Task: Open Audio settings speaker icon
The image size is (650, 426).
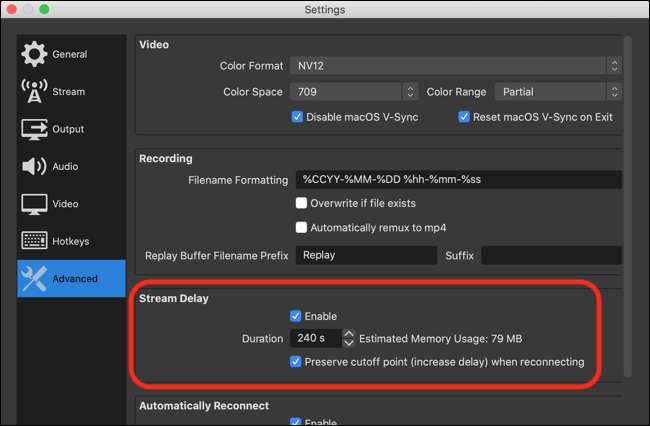Action: pyautogui.click(x=34, y=166)
